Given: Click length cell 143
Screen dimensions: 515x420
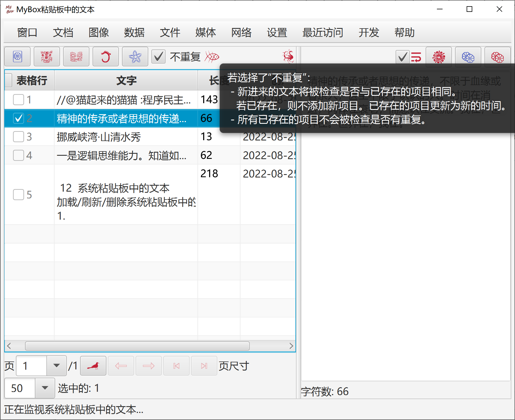Looking at the screenshot, I should click(x=209, y=99).
